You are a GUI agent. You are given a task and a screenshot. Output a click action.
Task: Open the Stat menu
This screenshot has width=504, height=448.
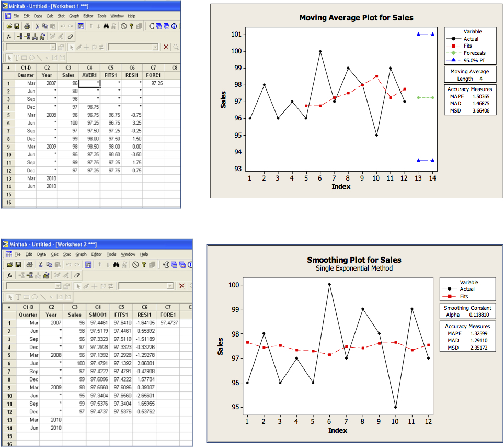(60, 16)
